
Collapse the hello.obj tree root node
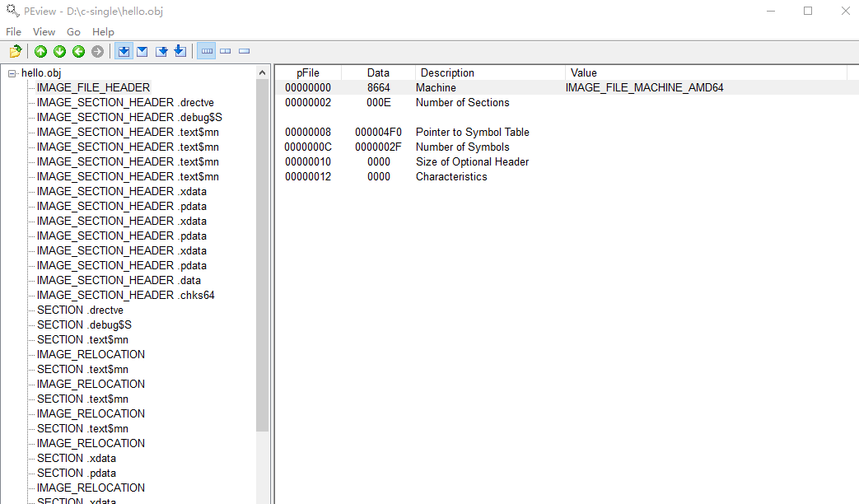(x=12, y=73)
